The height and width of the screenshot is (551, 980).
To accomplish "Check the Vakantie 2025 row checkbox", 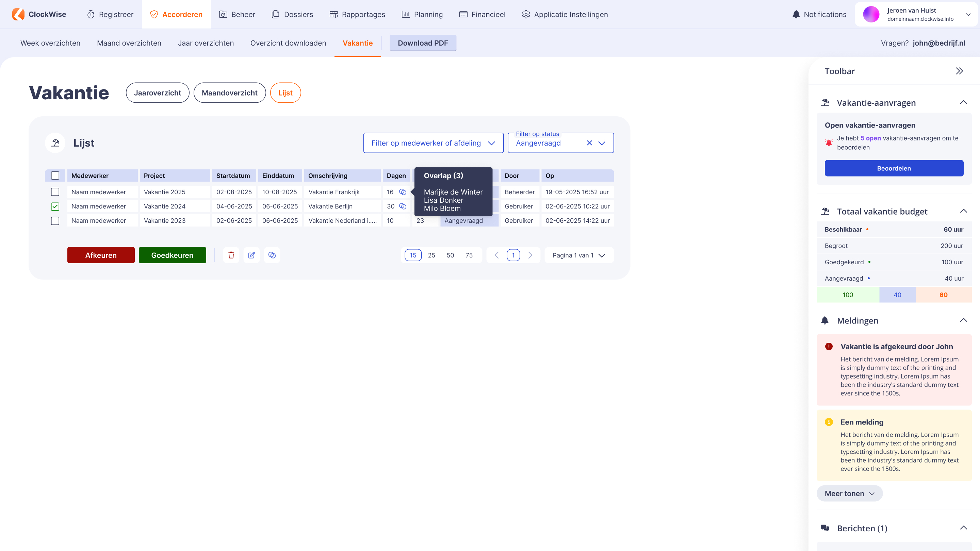I will click(x=55, y=192).
